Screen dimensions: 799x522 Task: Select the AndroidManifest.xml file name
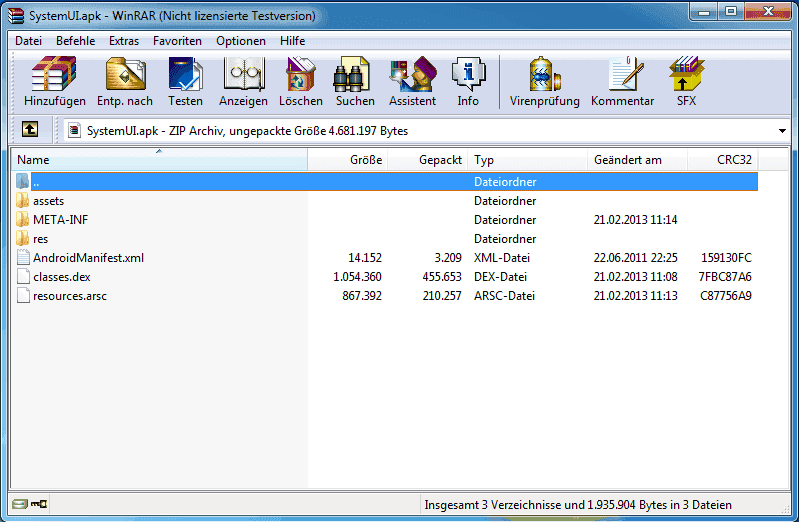pos(89,258)
